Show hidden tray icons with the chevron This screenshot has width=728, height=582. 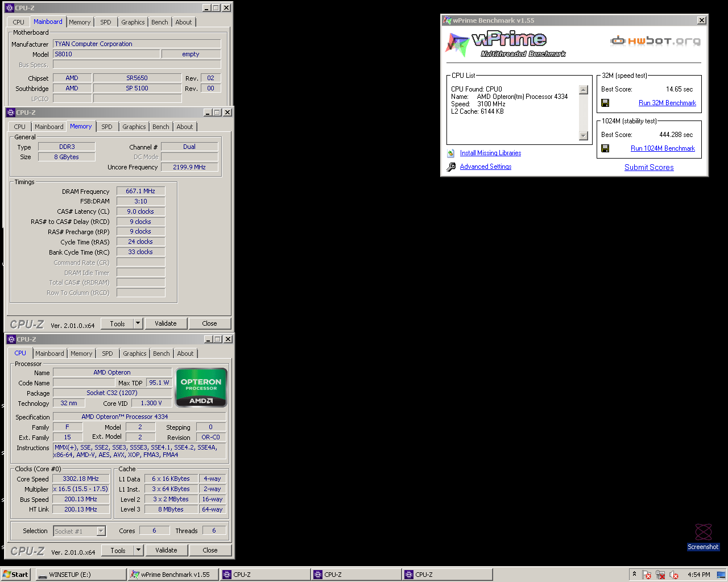pos(634,574)
